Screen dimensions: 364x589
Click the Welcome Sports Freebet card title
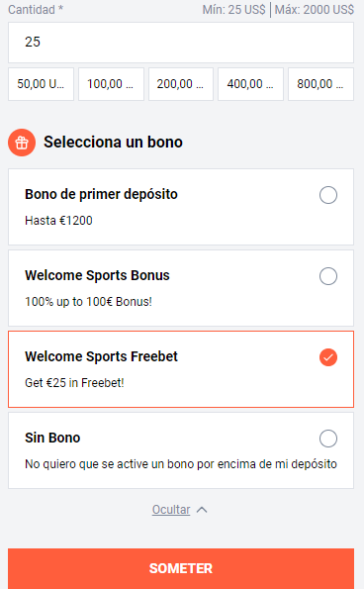point(101,356)
